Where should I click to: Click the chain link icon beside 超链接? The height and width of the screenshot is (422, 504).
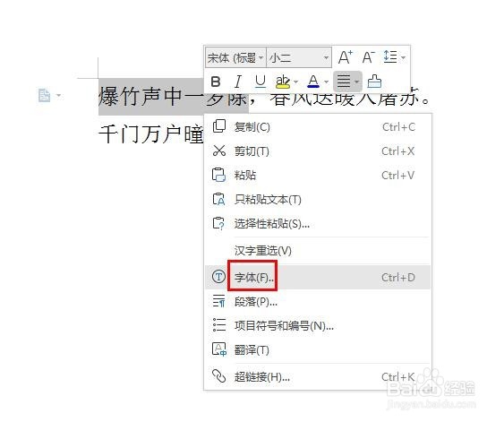(x=219, y=375)
